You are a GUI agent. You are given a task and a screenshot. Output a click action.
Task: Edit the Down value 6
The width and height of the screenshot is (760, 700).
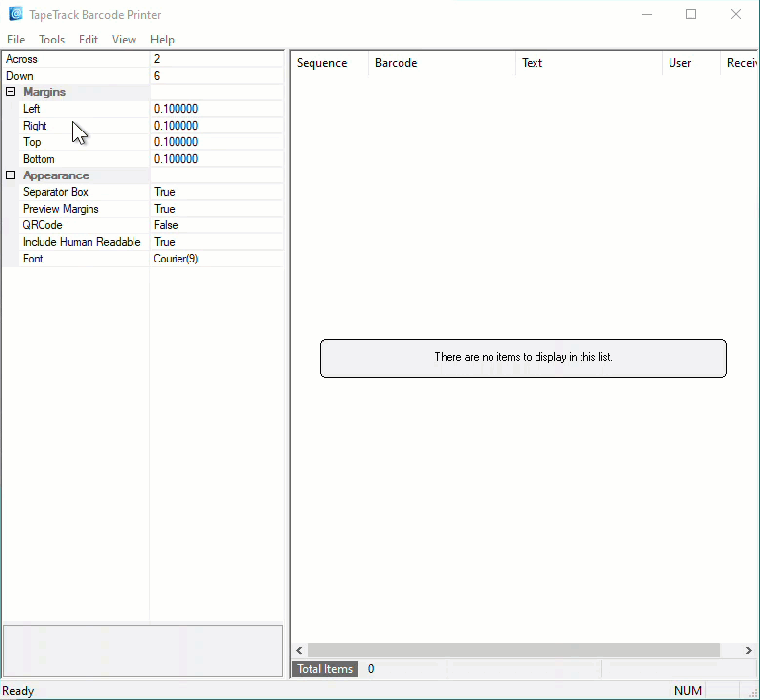tap(217, 76)
